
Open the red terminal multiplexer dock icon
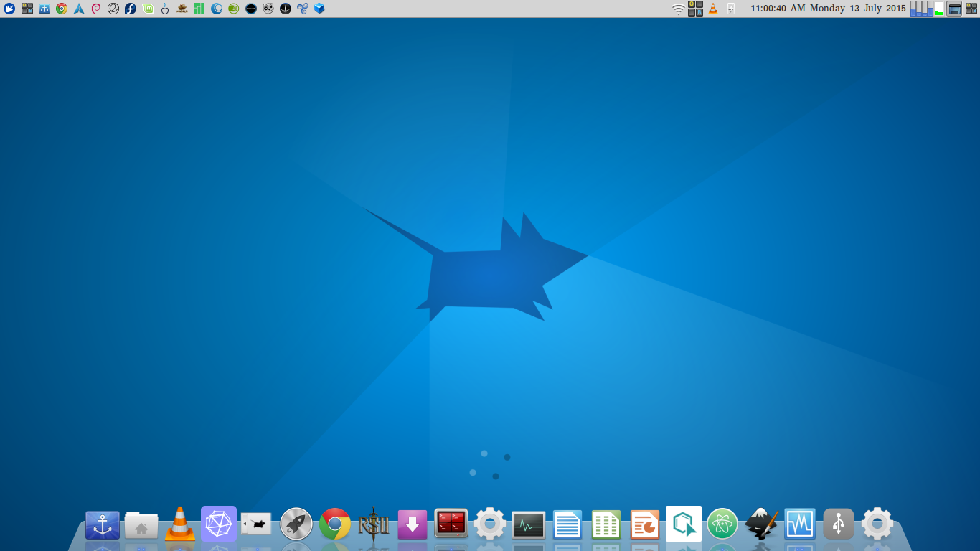451,524
